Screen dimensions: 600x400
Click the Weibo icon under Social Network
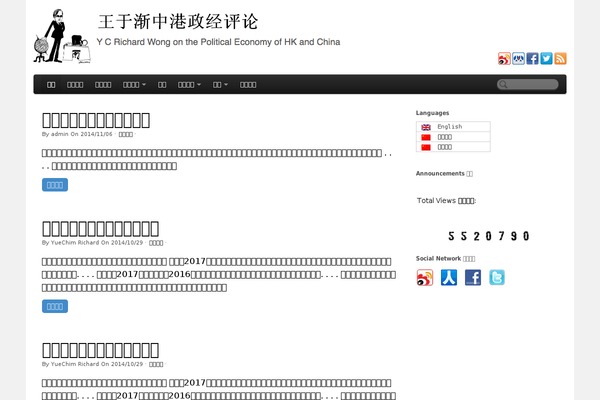(x=425, y=278)
